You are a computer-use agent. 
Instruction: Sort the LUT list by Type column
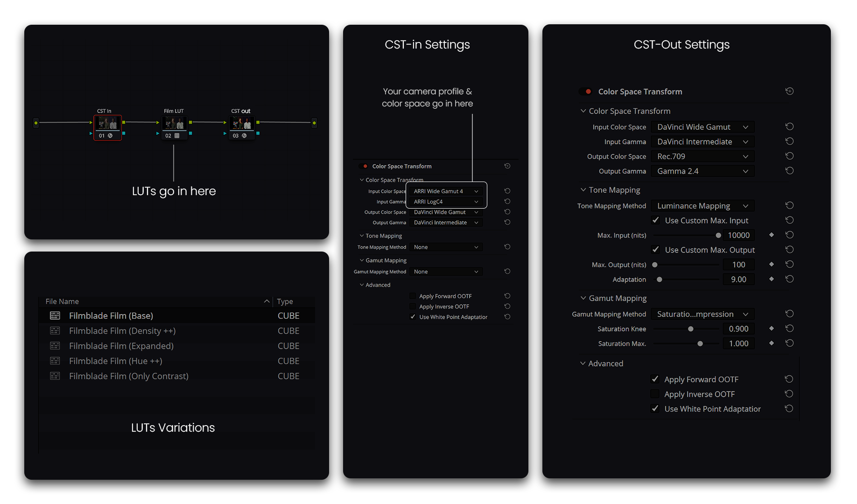285,301
